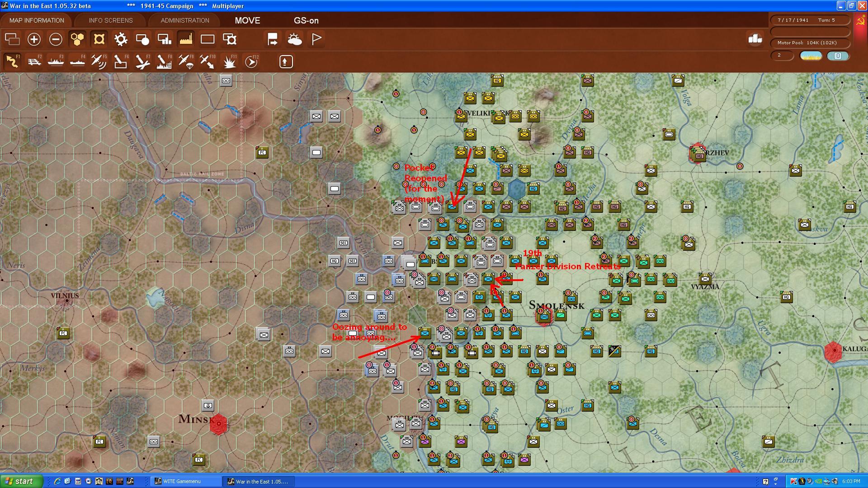Select Bomb City mode (F8) icon

pos(164,61)
